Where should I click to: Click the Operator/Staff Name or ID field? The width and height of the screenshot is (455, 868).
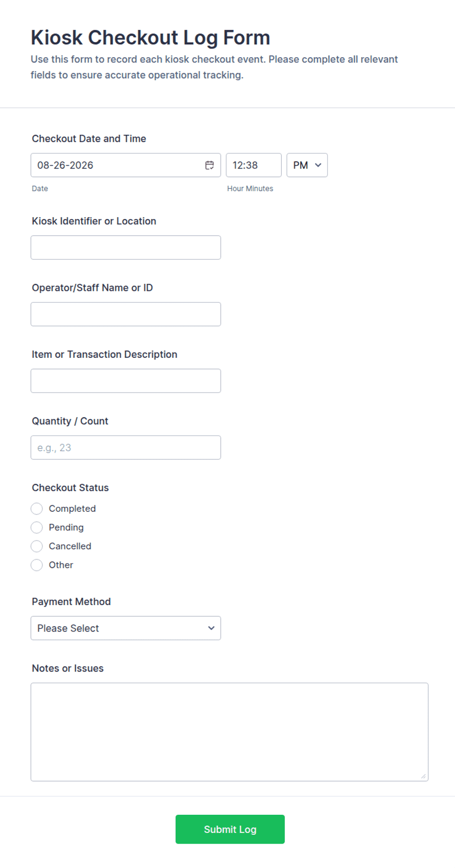126,314
